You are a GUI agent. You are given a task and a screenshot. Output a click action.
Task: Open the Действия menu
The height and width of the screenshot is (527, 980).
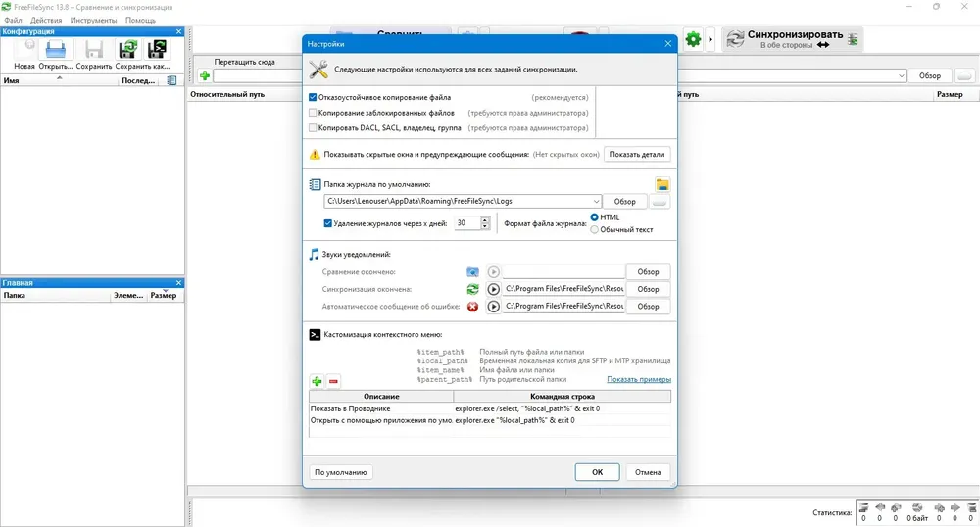click(46, 20)
